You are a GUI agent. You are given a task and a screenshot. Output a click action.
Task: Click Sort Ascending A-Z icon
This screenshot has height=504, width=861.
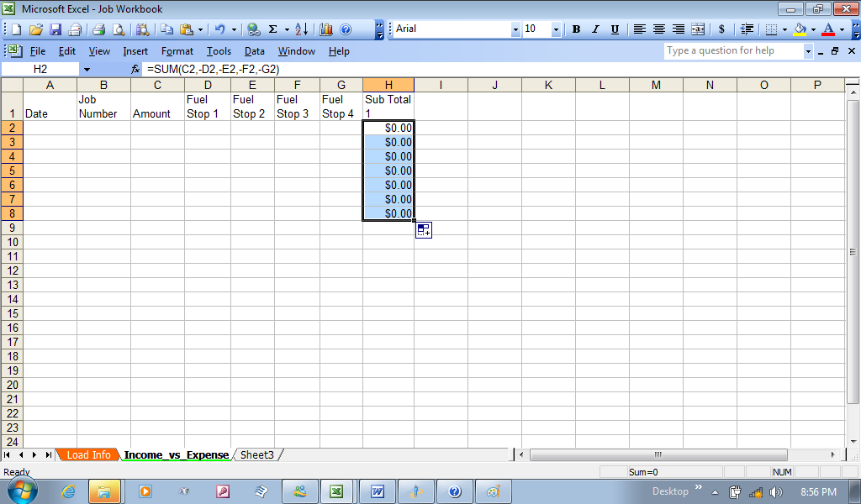303,29
